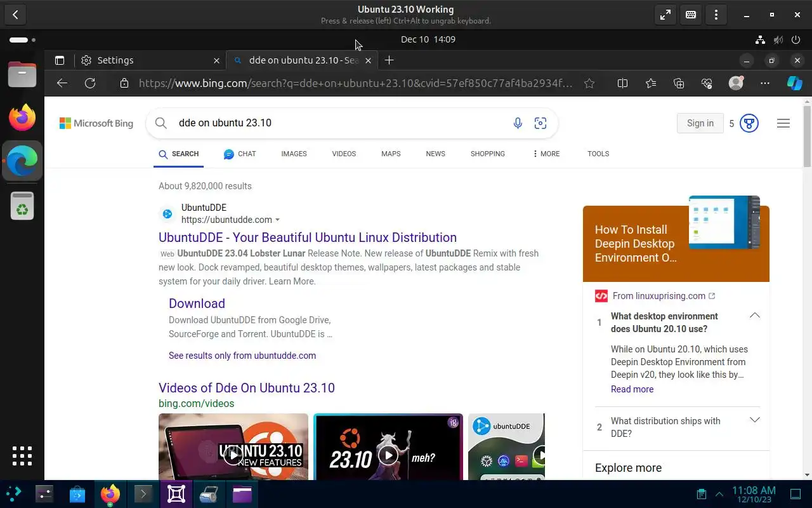Viewport: 812px width, 508px height.
Task: Switch to the IMAGES tab
Action: tap(294, 154)
